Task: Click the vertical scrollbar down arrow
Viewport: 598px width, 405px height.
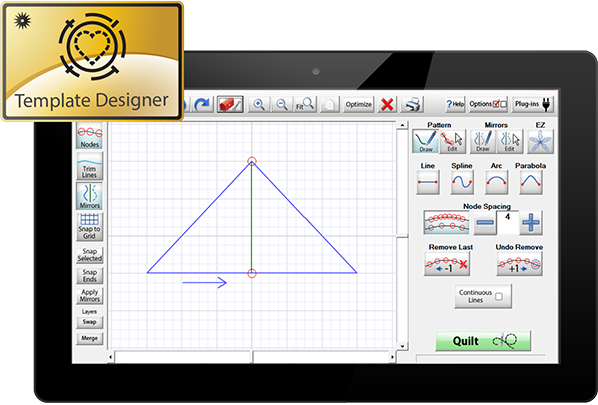Action: [x=402, y=346]
